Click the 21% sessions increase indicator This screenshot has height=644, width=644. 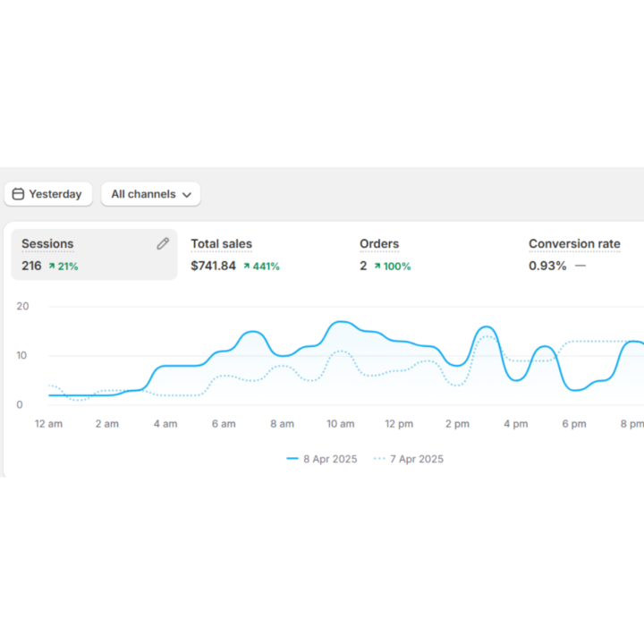(64, 267)
